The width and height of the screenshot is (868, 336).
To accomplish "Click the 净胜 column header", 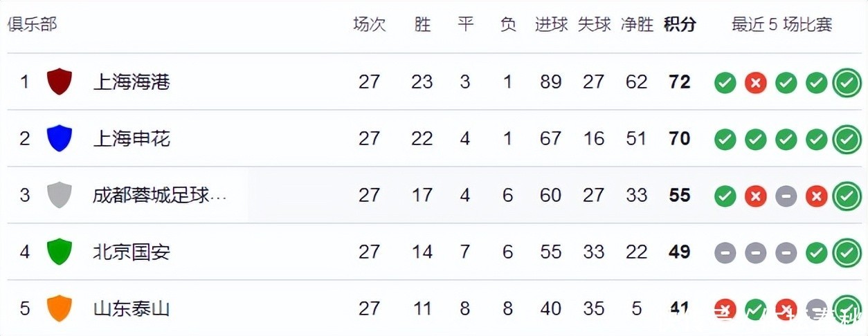I will pyautogui.click(x=636, y=25).
